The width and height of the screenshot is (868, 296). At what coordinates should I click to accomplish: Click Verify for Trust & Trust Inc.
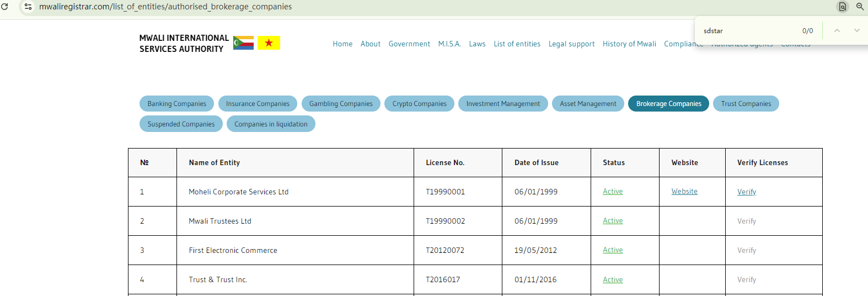coord(747,280)
